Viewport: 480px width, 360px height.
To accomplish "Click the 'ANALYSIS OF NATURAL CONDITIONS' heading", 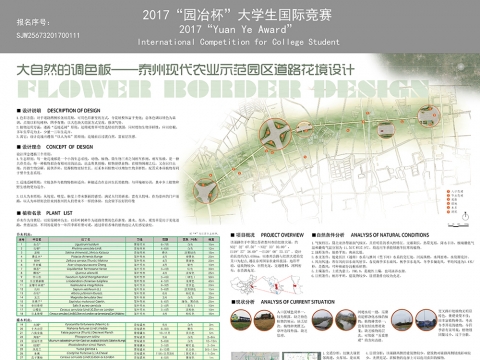I will 390,235.
